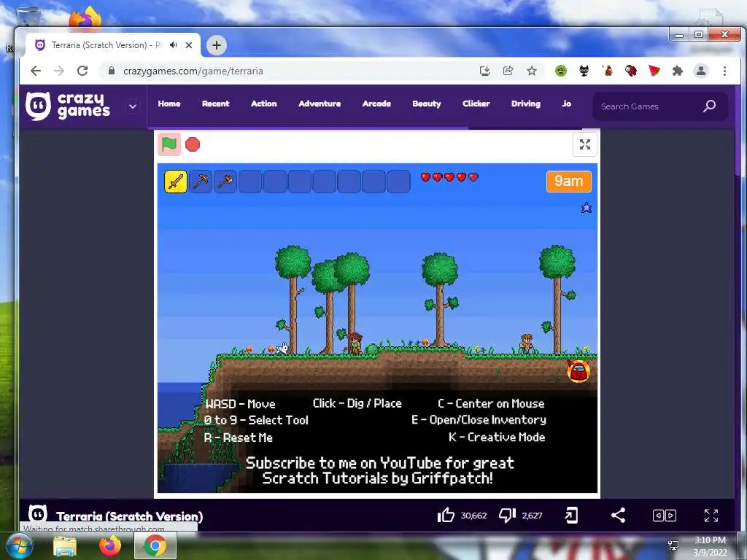Select the pickaxe hotbar slot
Image resolution: width=747 pixels, height=560 pixels.
[x=201, y=182]
